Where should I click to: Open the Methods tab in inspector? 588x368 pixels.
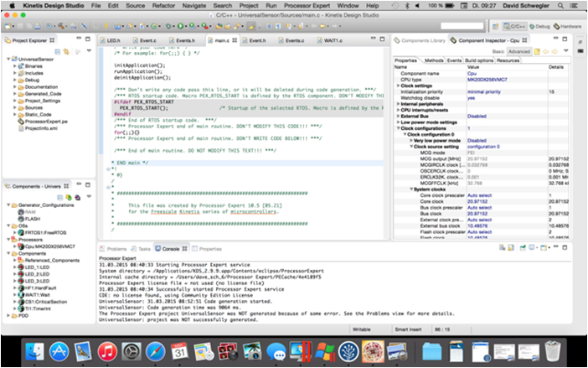(x=434, y=60)
